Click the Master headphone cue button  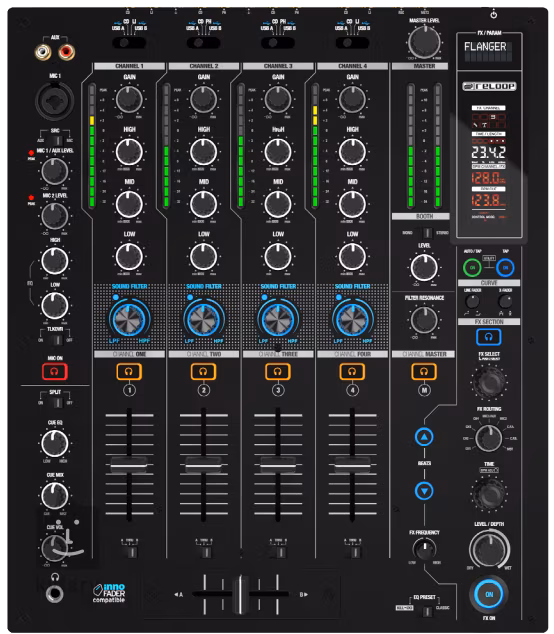424,372
